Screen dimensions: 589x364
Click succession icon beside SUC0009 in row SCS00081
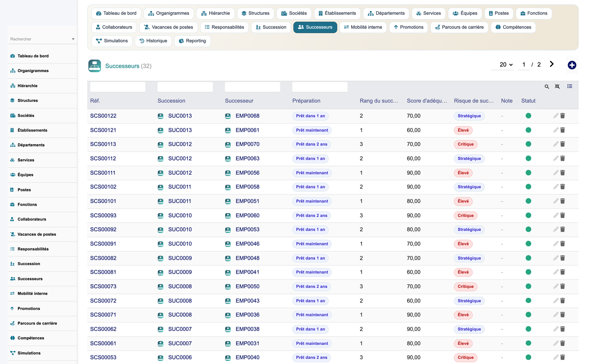tap(161, 272)
